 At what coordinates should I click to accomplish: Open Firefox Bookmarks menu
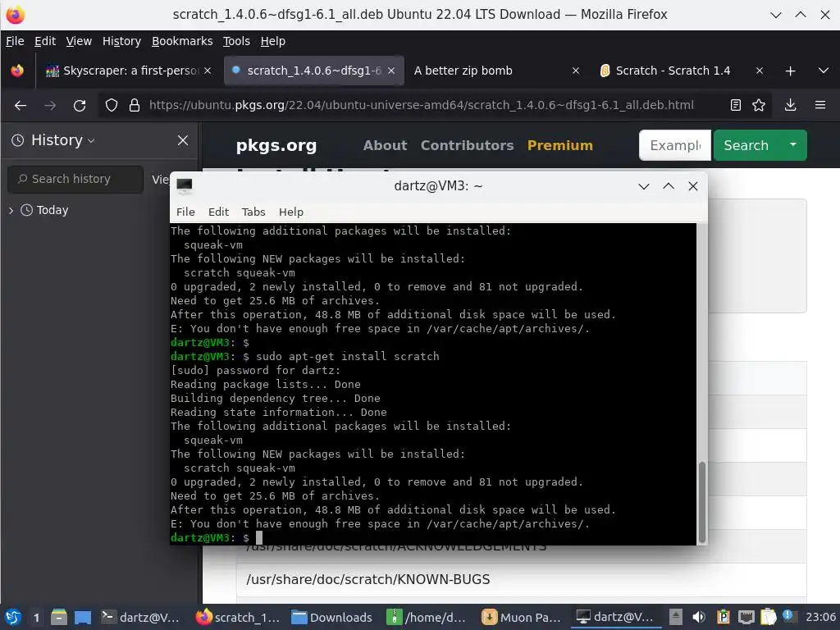point(182,41)
